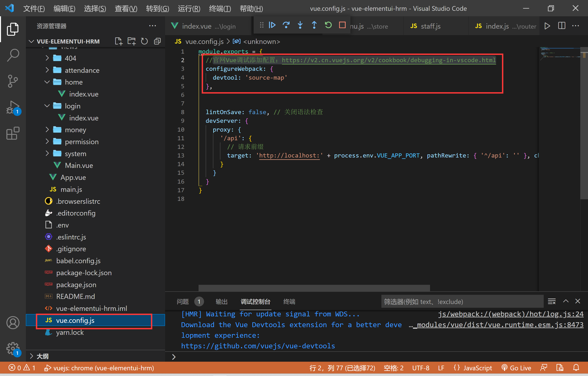Close the bottom panel

[578, 301]
